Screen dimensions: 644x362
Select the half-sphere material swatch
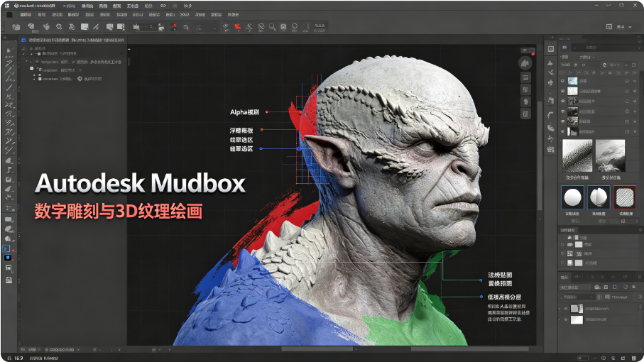click(599, 197)
